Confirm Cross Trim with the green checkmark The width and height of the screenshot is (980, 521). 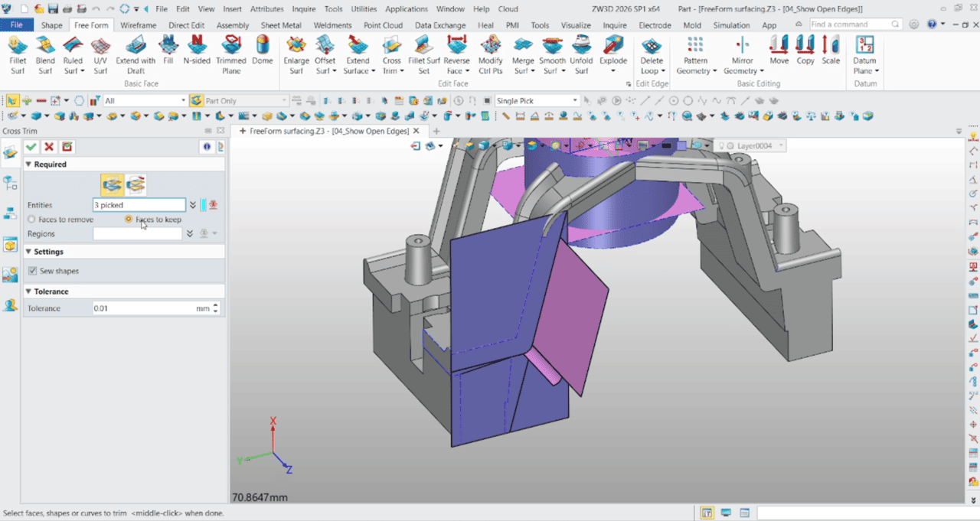pos(31,146)
